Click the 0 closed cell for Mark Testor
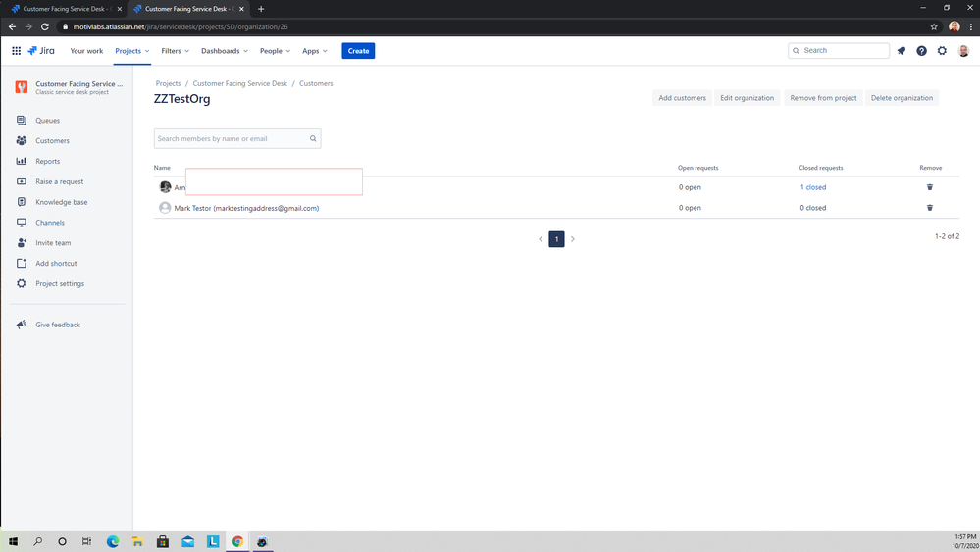 [812, 208]
